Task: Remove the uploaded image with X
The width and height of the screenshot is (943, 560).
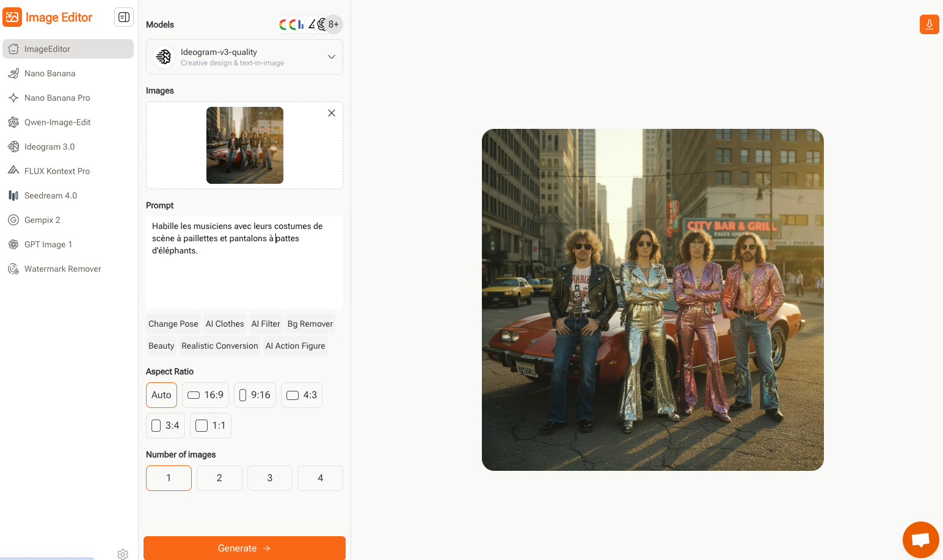Action: click(332, 113)
